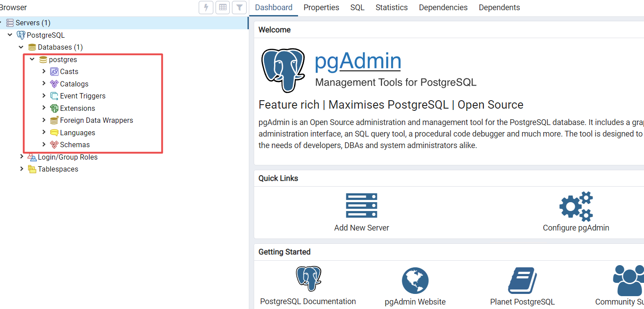Click the Add New Server link text
The image size is (644, 309).
click(361, 228)
